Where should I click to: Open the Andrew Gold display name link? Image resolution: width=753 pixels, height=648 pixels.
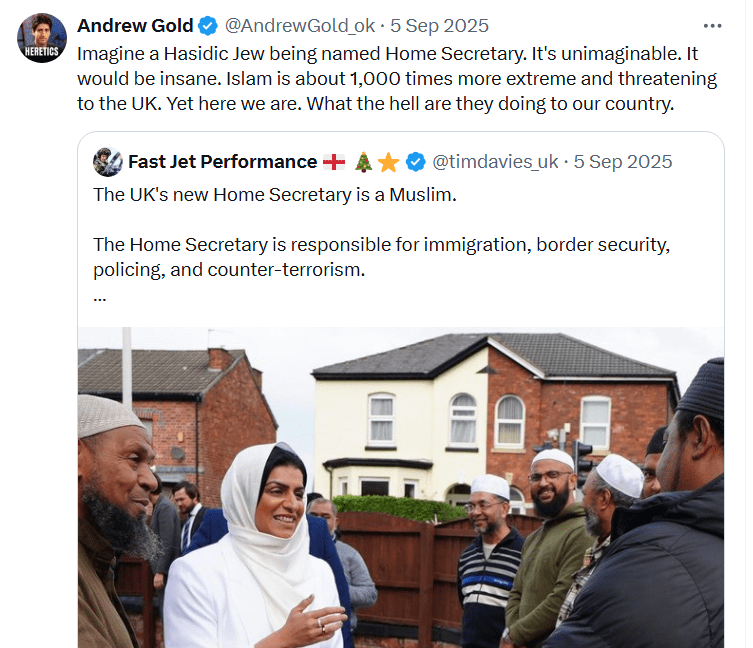[135, 26]
